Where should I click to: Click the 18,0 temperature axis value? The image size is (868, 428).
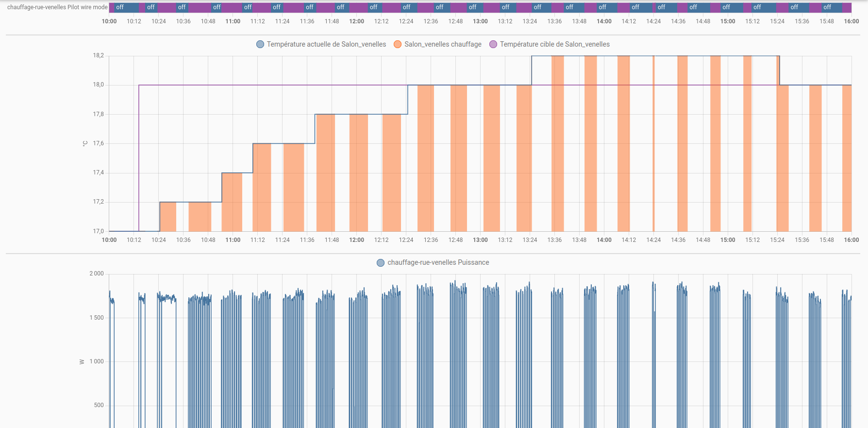tap(99, 85)
